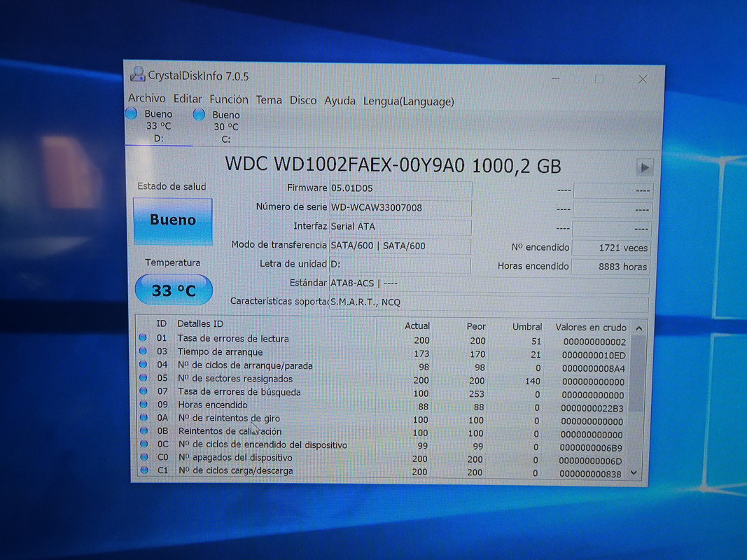
Task: Click the Interfaz field Serial ATA
Action: (x=400, y=227)
